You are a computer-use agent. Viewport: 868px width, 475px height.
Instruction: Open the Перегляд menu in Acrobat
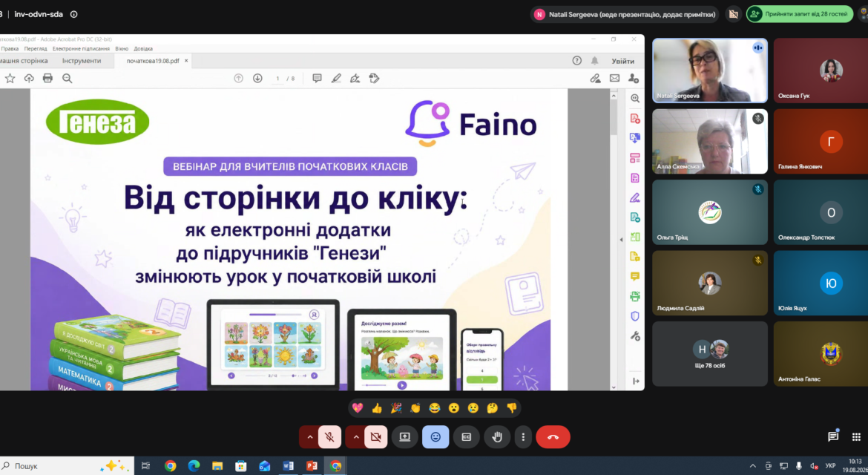(x=36, y=49)
